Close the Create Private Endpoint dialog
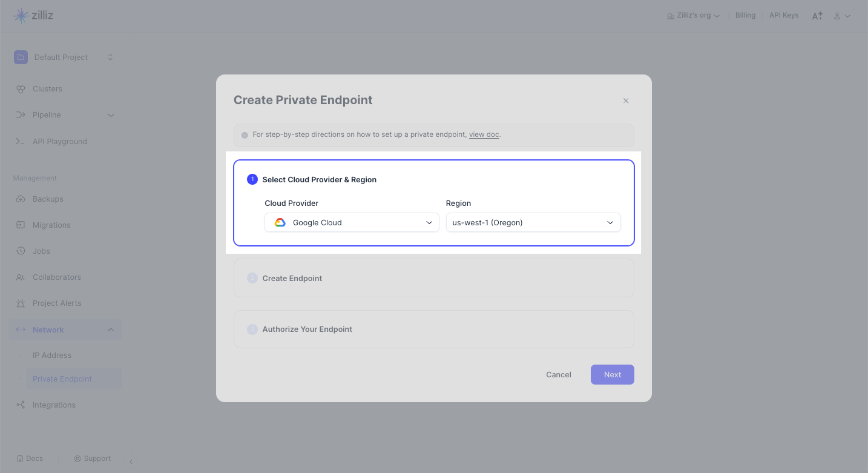This screenshot has height=473, width=868. point(626,101)
